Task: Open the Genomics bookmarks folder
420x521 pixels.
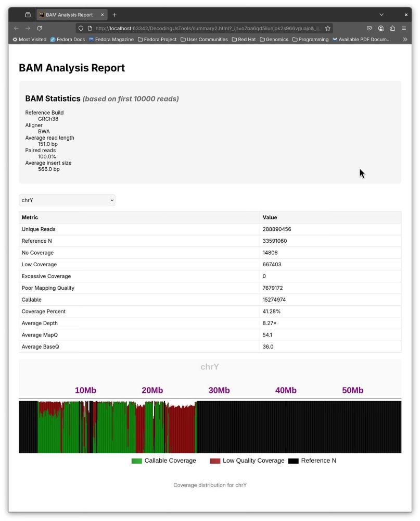Action: 274,39
